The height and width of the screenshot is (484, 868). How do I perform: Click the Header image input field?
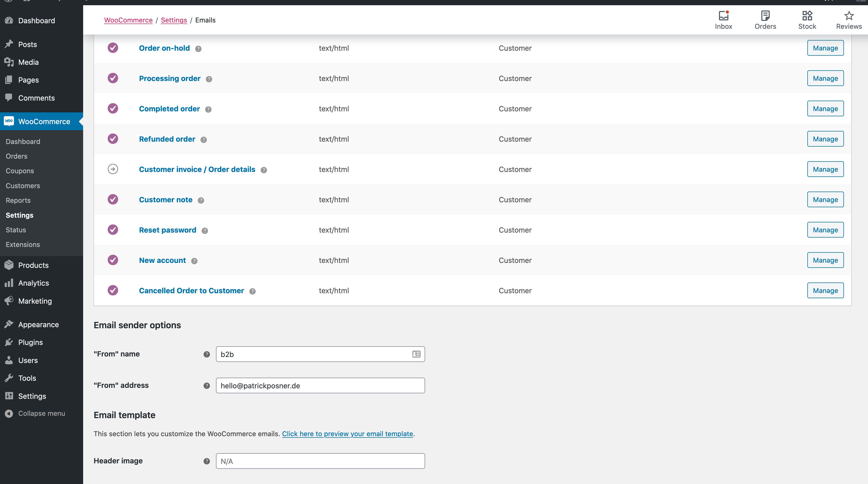(x=321, y=461)
